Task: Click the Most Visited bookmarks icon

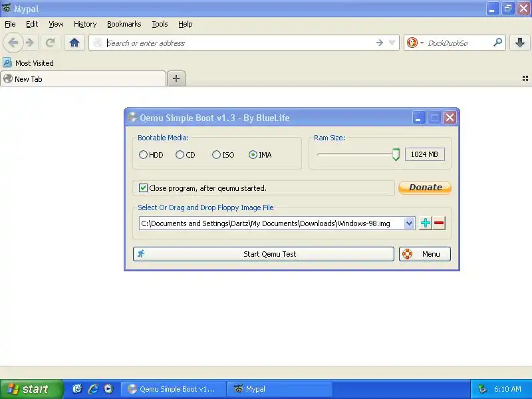Action: click(x=7, y=63)
